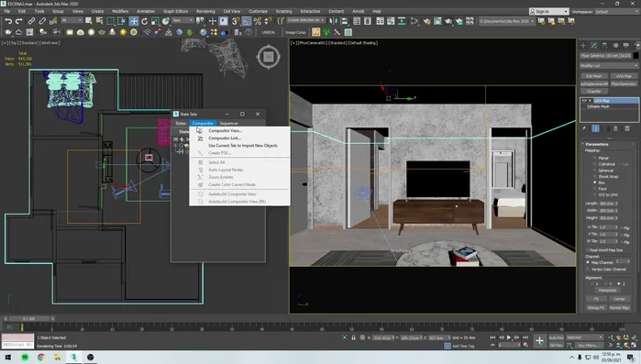
Task: Select the Link tool icon
Action: (x=31, y=21)
